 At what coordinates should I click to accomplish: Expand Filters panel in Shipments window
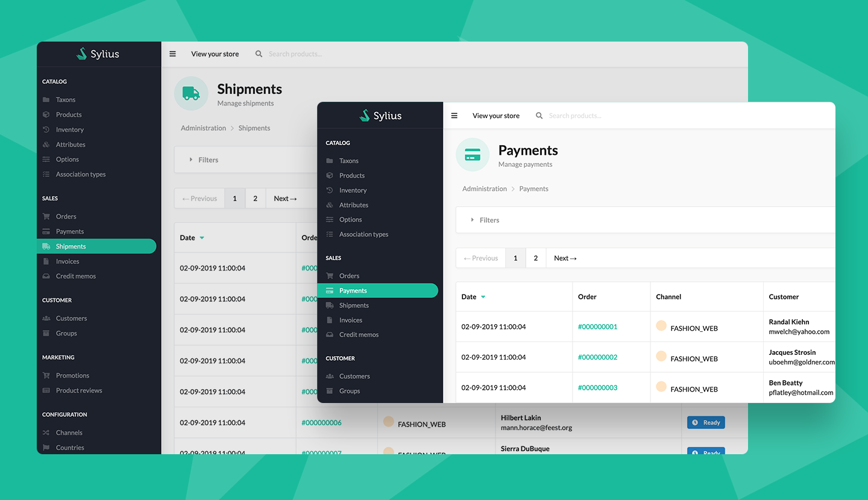246,160
